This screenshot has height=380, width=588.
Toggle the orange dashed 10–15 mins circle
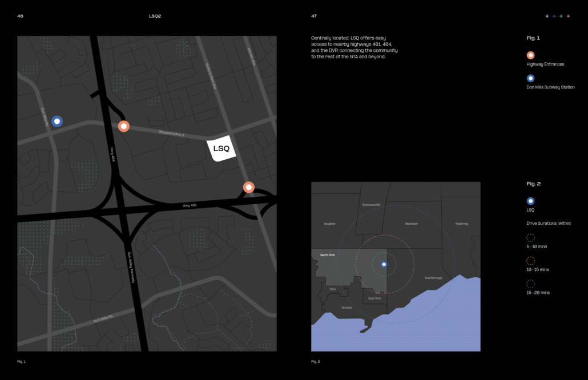(530, 261)
